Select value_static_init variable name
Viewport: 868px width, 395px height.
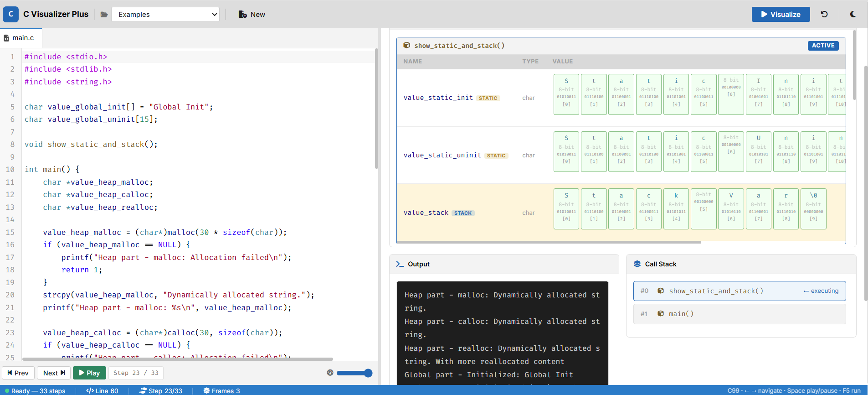click(x=438, y=98)
